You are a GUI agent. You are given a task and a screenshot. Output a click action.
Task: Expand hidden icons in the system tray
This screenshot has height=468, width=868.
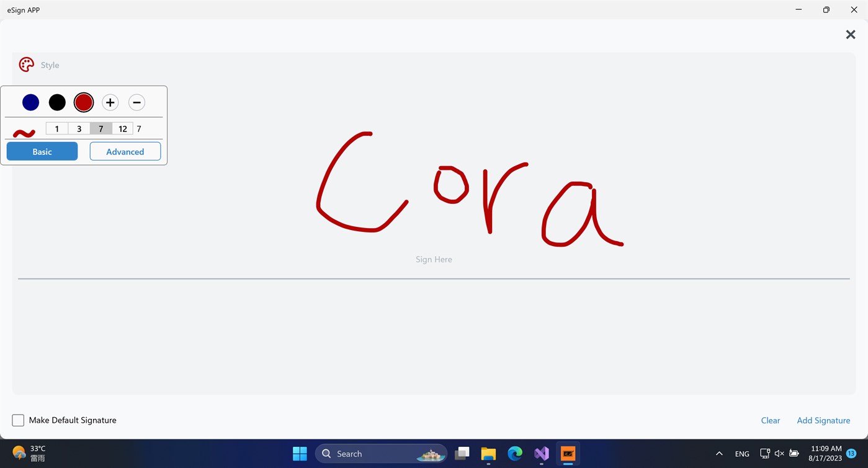719,453
